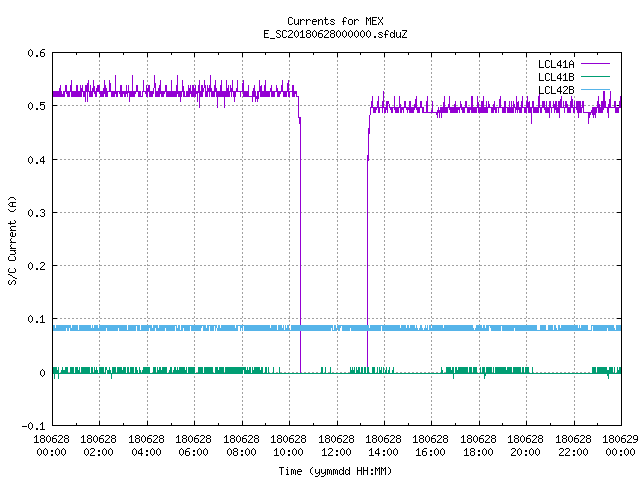640x480 pixels.
Task: Click the x-axis tick 180628 14:00
Action: point(383,446)
